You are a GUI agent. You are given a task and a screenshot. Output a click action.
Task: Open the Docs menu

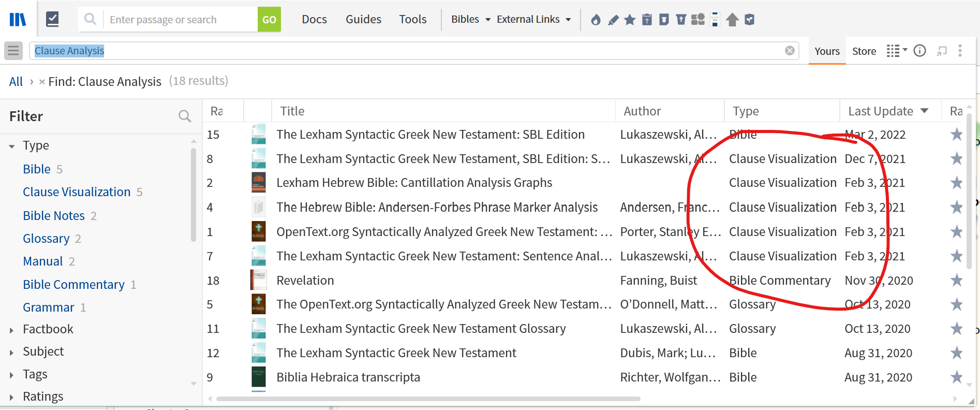pyautogui.click(x=314, y=20)
